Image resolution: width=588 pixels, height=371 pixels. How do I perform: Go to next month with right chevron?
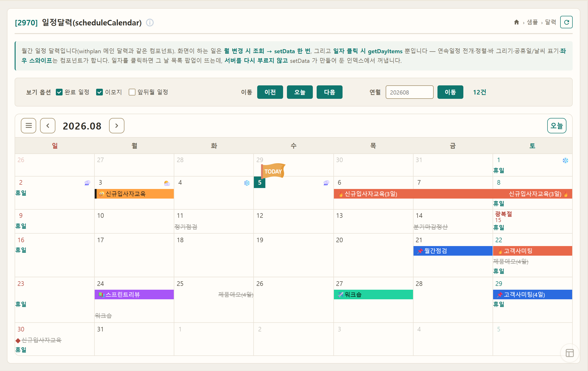tap(117, 125)
